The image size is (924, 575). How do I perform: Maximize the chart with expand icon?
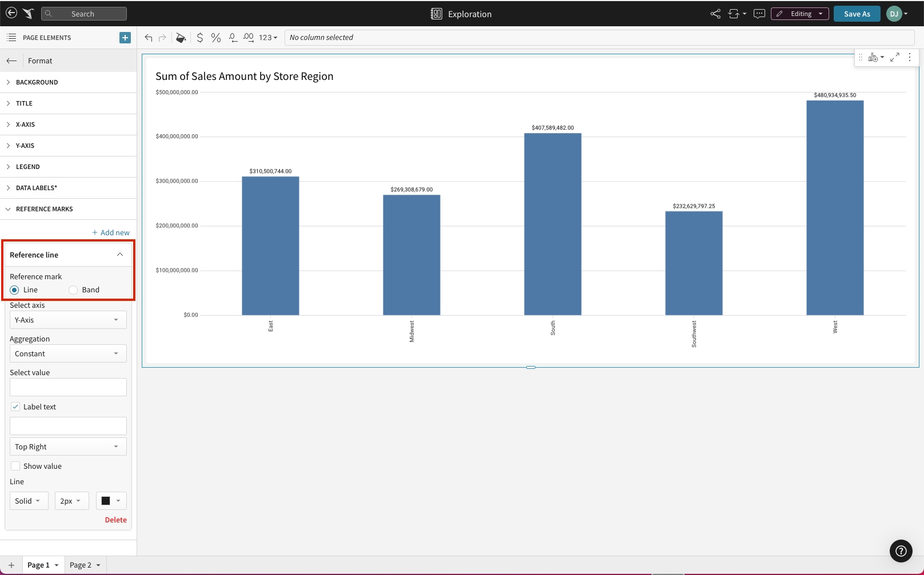tap(895, 57)
